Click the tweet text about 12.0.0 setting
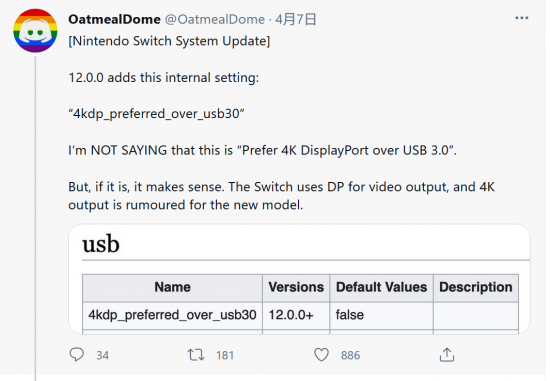Screen dimensions: 550x381 click(x=163, y=78)
